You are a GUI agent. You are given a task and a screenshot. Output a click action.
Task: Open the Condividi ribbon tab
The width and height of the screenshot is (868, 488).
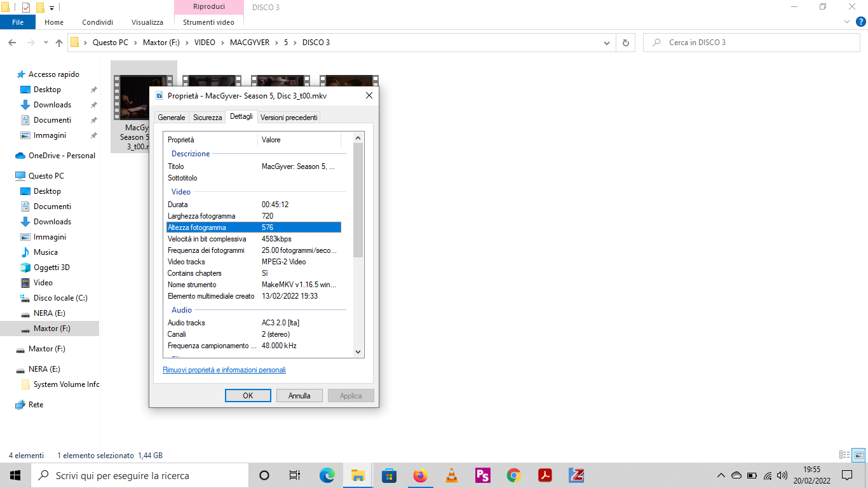97,22
